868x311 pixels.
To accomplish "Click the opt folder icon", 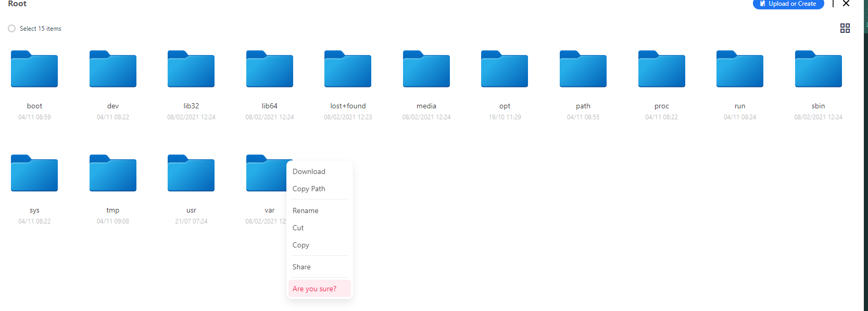I will coord(505,69).
